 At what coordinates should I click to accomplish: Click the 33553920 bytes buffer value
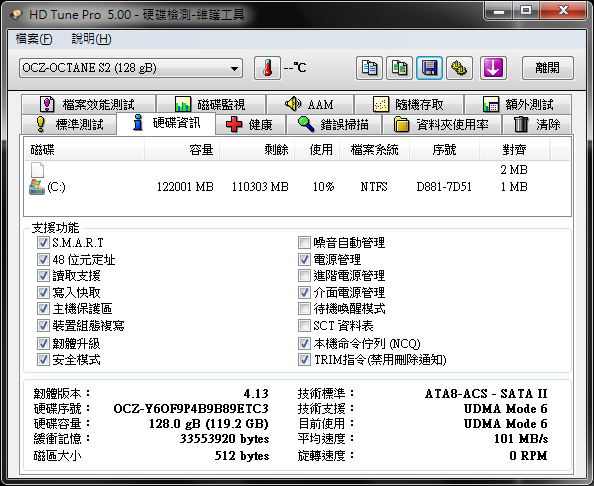pos(224,439)
